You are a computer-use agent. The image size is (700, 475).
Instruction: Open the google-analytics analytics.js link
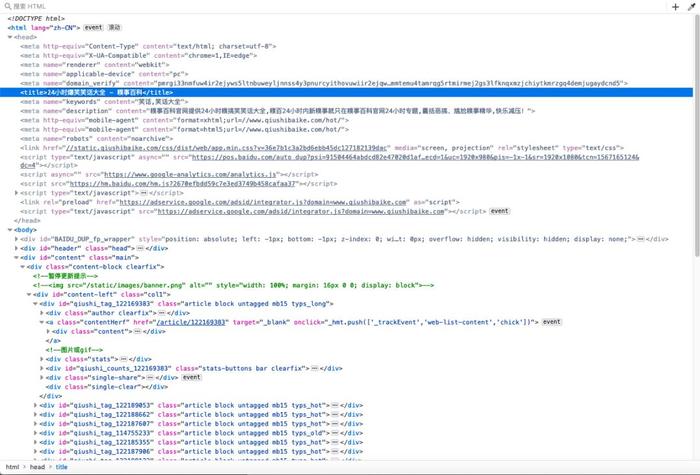[190, 175]
